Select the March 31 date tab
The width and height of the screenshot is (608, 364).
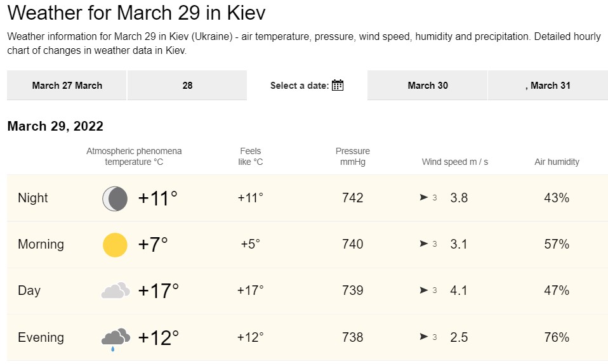548,86
